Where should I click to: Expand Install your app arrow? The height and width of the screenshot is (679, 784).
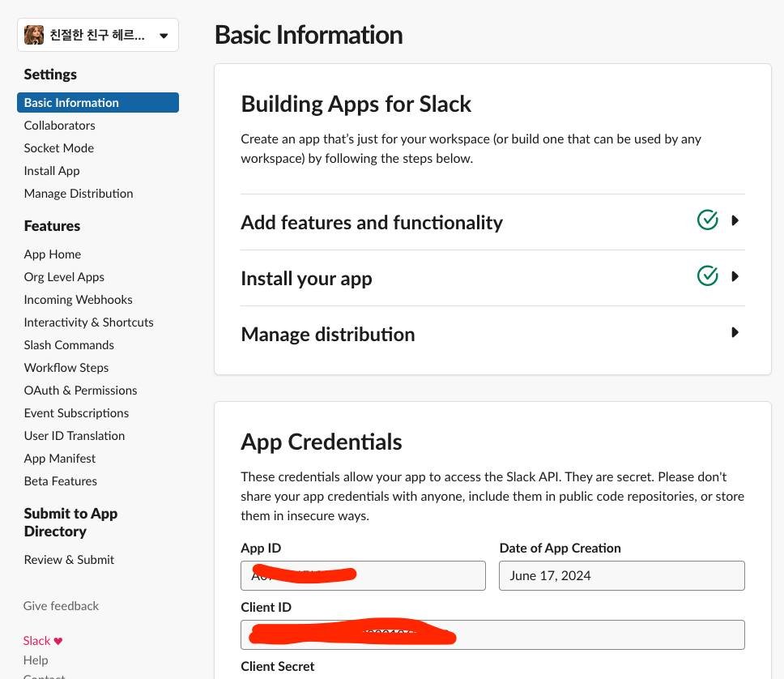[735, 276]
